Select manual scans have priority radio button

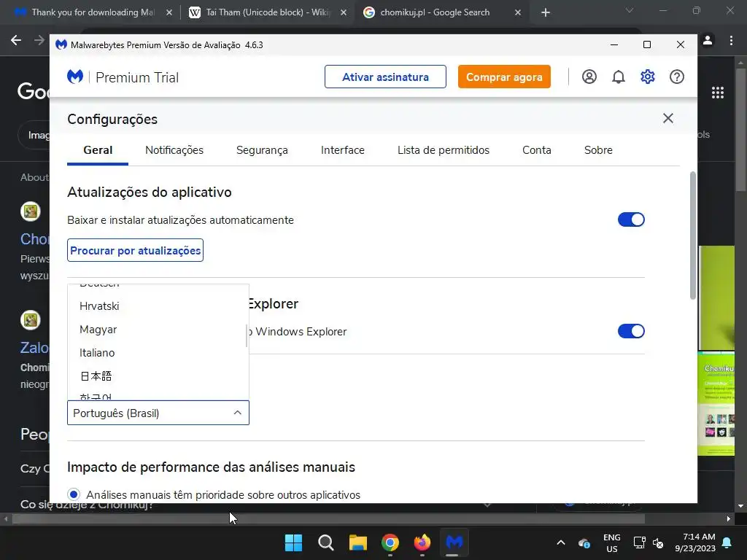tap(74, 494)
